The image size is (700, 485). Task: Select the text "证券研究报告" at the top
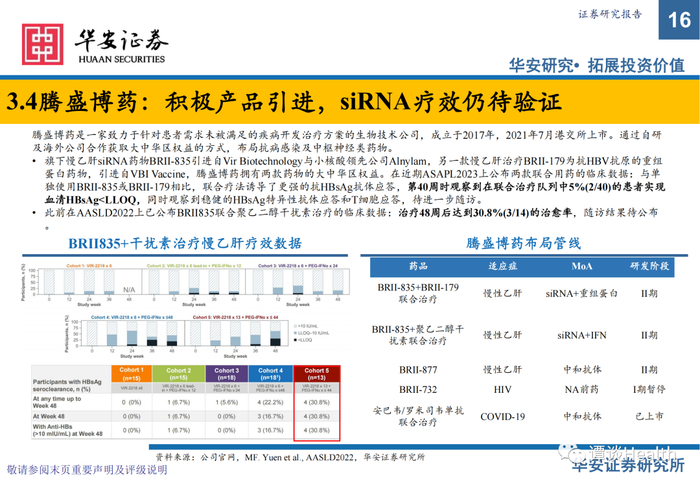(610, 14)
